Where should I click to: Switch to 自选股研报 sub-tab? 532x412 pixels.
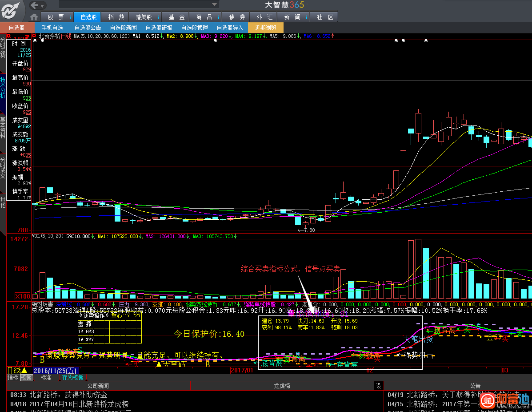point(159,28)
